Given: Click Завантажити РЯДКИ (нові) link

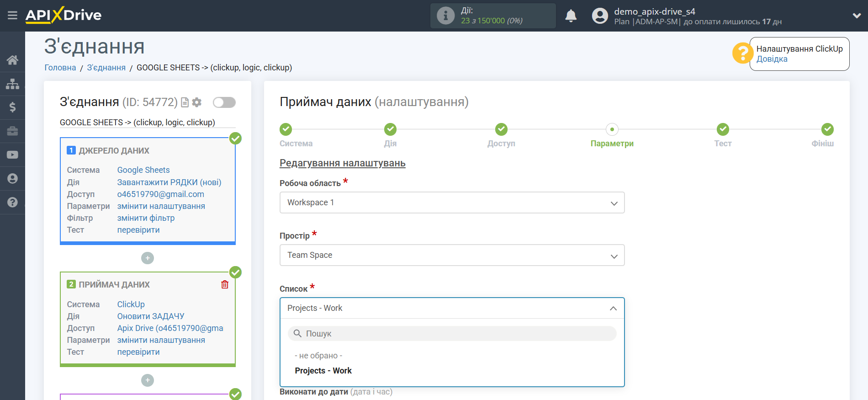Looking at the screenshot, I should (169, 182).
